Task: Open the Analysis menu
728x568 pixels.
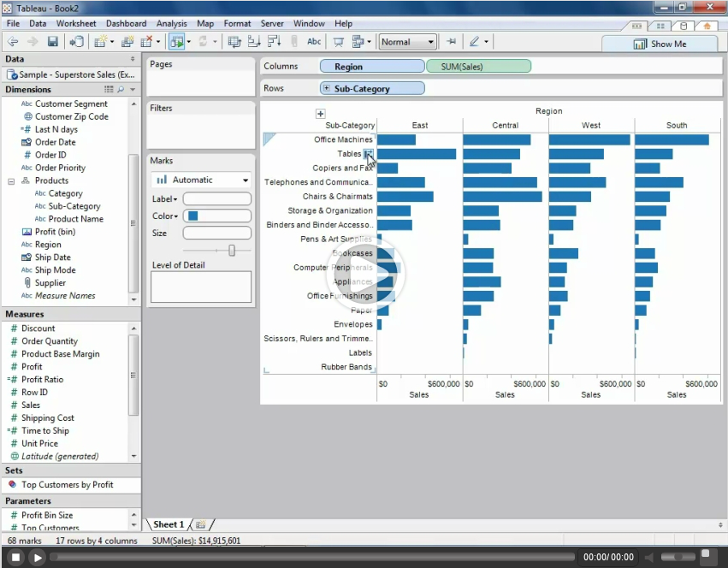Action: coord(171,23)
